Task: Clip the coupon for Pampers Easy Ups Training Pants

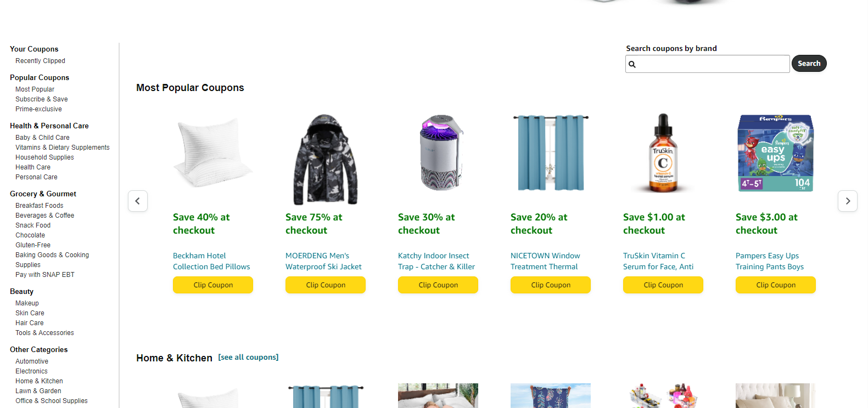Action: click(775, 285)
